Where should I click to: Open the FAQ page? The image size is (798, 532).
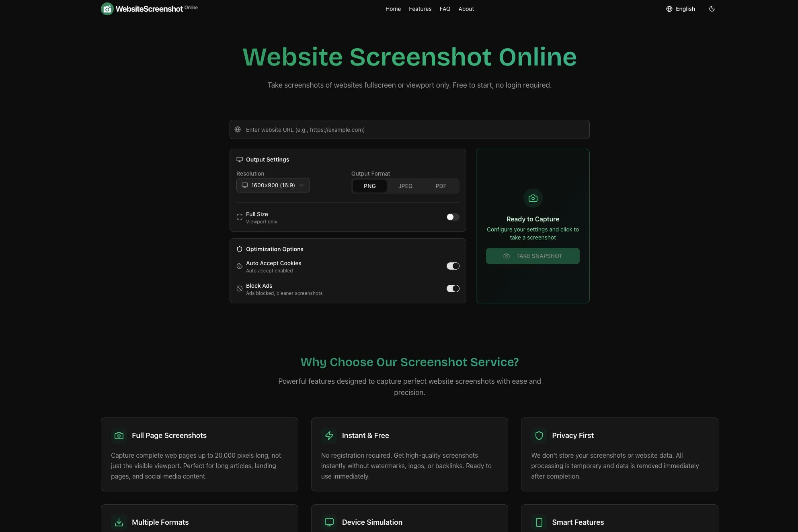[x=445, y=8]
